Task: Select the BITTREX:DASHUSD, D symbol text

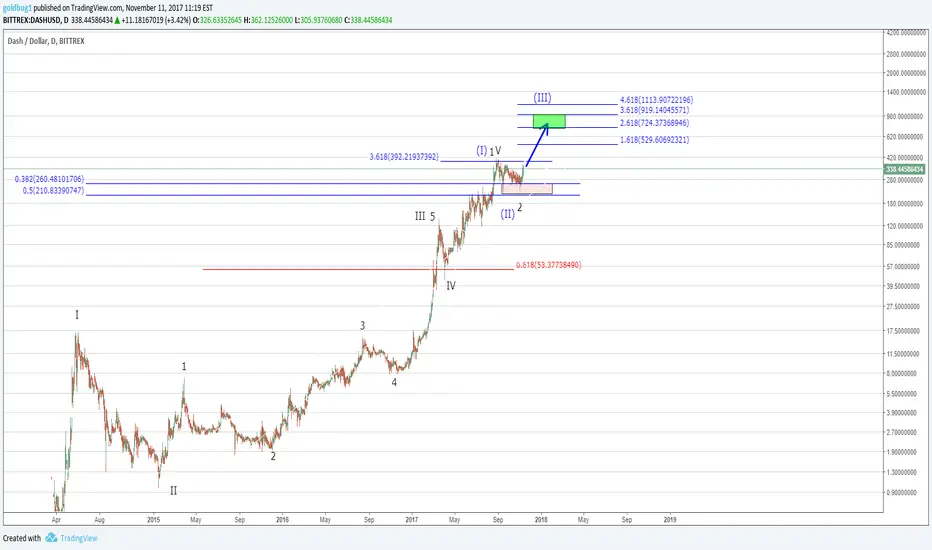Action: (x=36, y=20)
